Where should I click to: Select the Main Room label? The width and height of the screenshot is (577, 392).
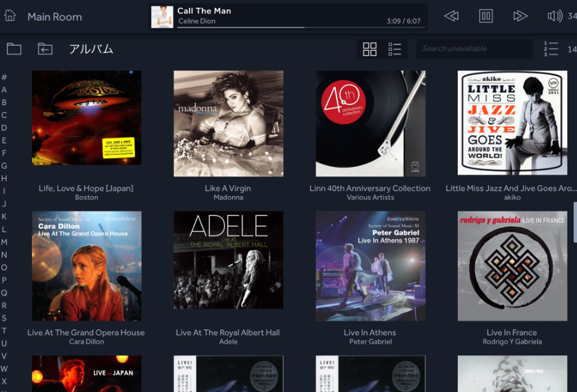54,17
